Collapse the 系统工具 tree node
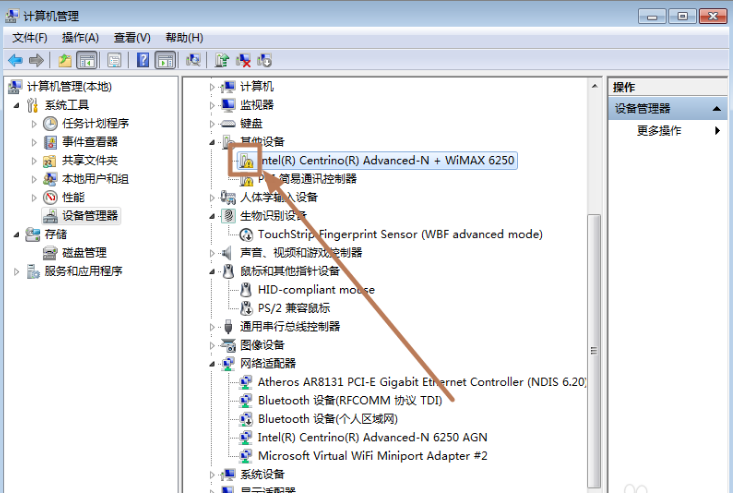 [16, 106]
